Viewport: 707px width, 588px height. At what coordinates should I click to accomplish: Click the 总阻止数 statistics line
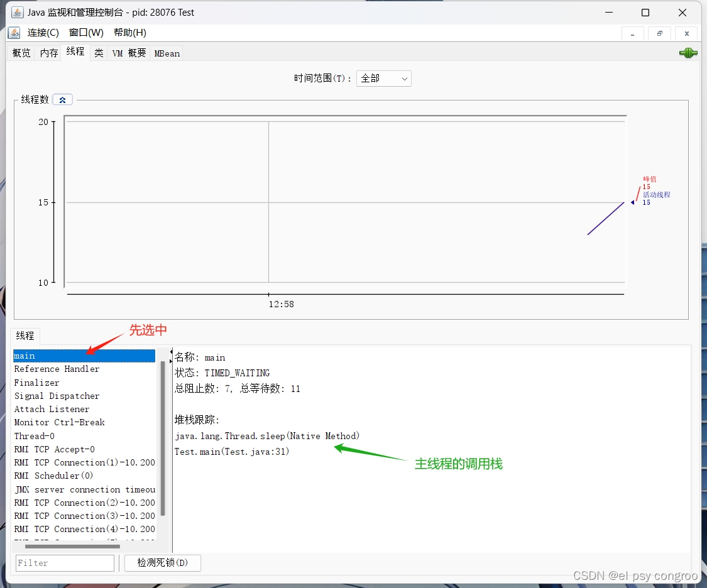pos(237,388)
